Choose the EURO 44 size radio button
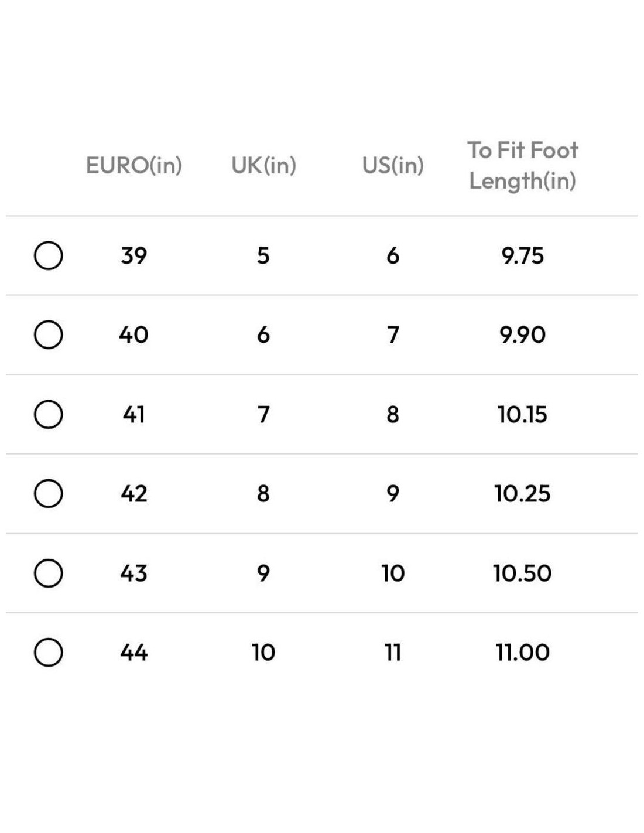This screenshot has width=644, height=833. click(49, 652)
